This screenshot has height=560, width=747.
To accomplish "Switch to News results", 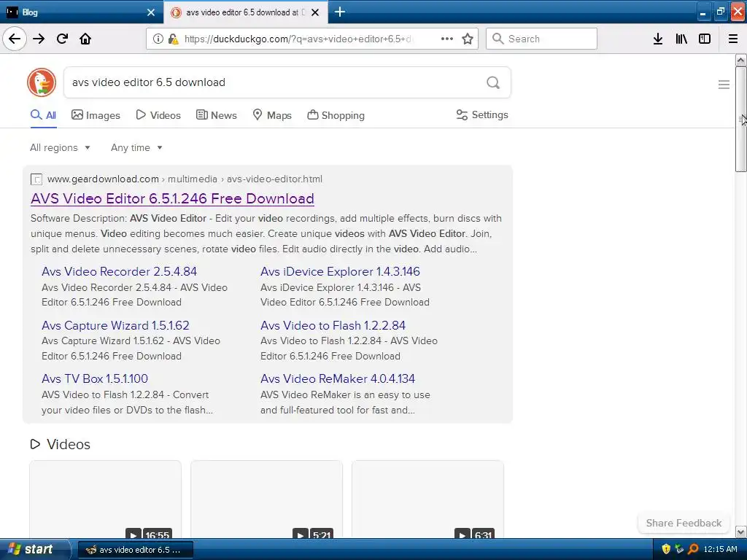I will [216, 115].
